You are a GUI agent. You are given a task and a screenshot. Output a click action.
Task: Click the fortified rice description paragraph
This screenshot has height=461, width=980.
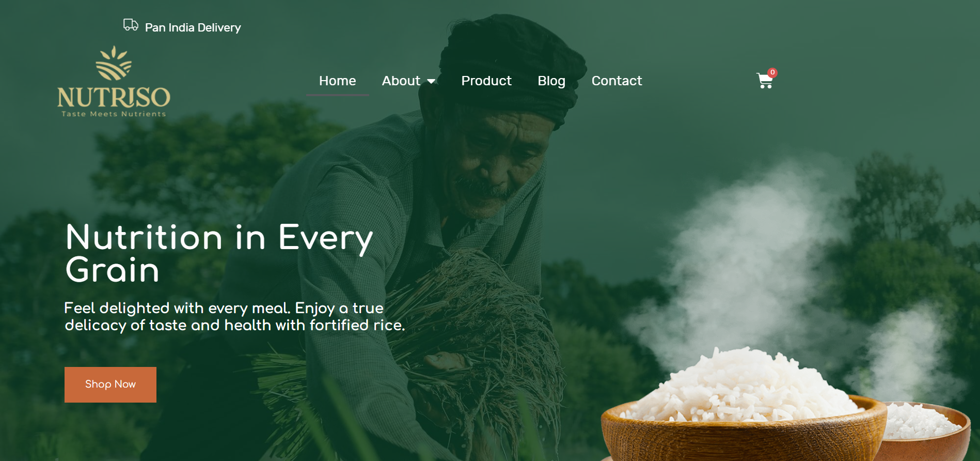[234, 317]
